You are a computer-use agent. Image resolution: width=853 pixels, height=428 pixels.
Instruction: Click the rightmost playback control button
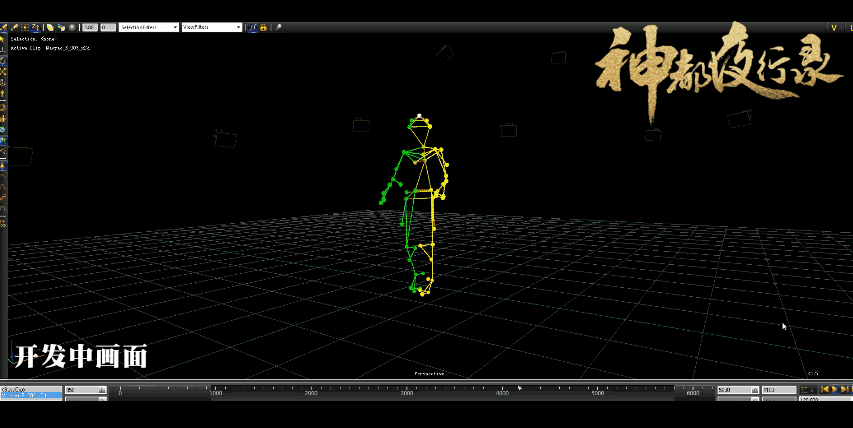coord(847,389)
